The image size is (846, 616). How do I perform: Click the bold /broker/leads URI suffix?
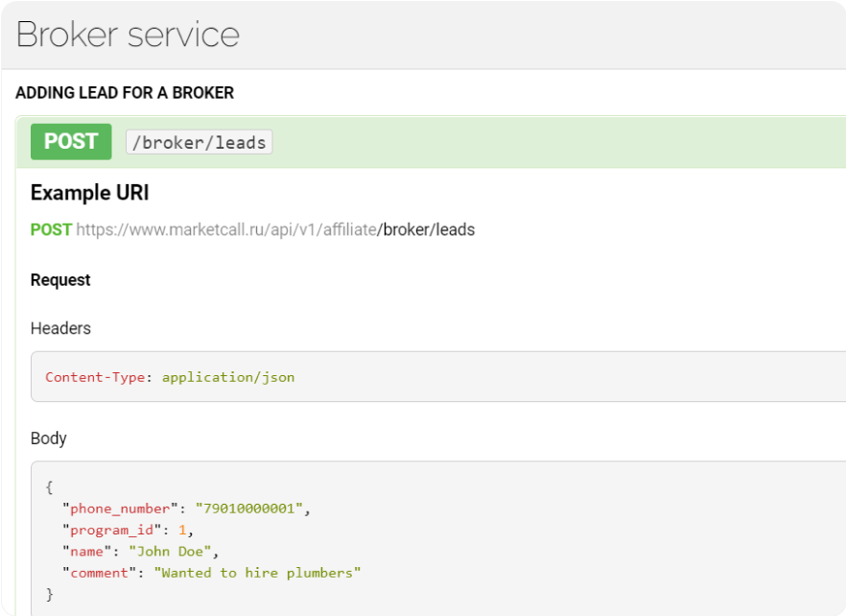426,230
